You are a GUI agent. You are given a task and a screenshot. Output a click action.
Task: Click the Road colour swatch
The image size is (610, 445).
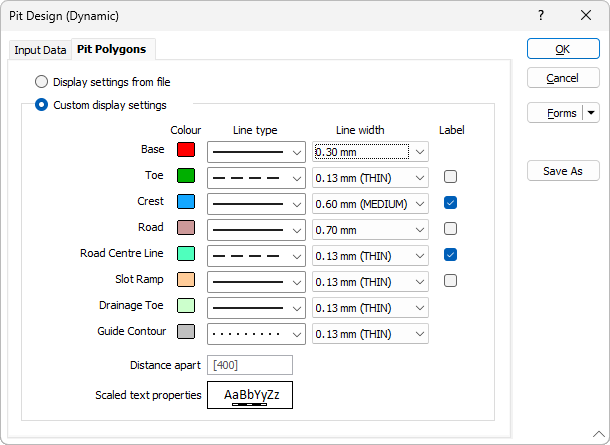click(185, 228)
